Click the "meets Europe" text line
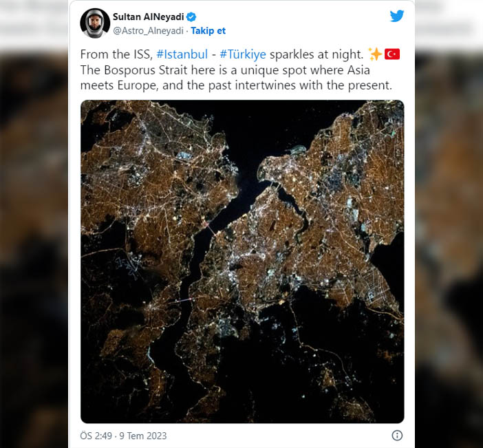Screen dimensions: 483x448 pos(119,85)
